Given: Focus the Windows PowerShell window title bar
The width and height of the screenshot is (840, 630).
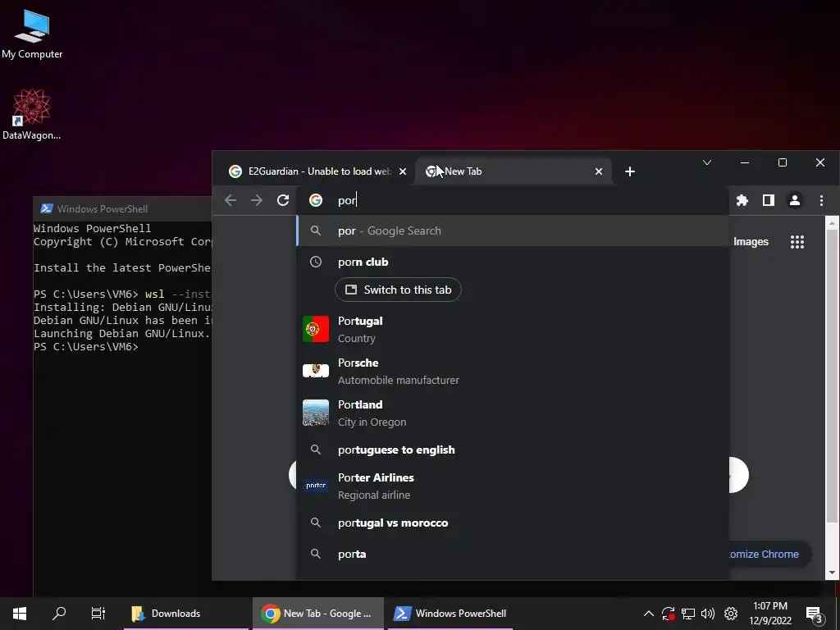Looking at the screenshot, I should (x=123, y=209).
